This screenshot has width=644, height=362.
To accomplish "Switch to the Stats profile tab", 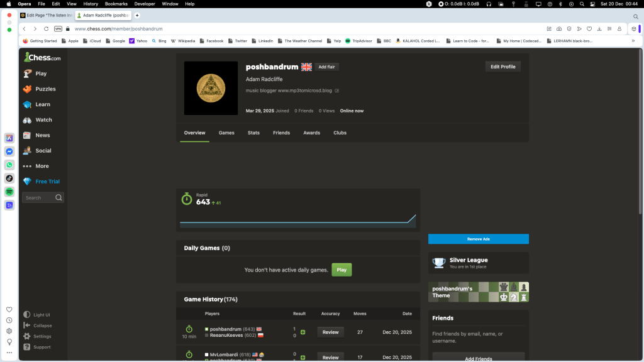I will (253, 133).
